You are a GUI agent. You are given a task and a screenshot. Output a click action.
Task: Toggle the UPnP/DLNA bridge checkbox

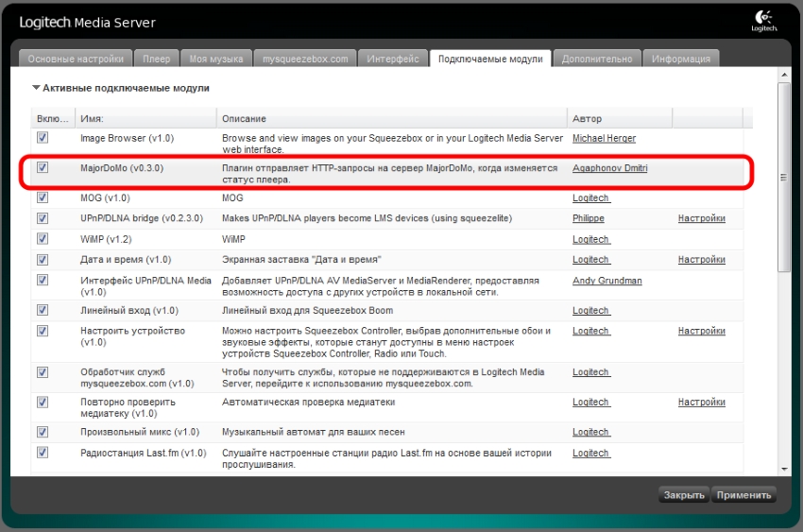(43, 218)
